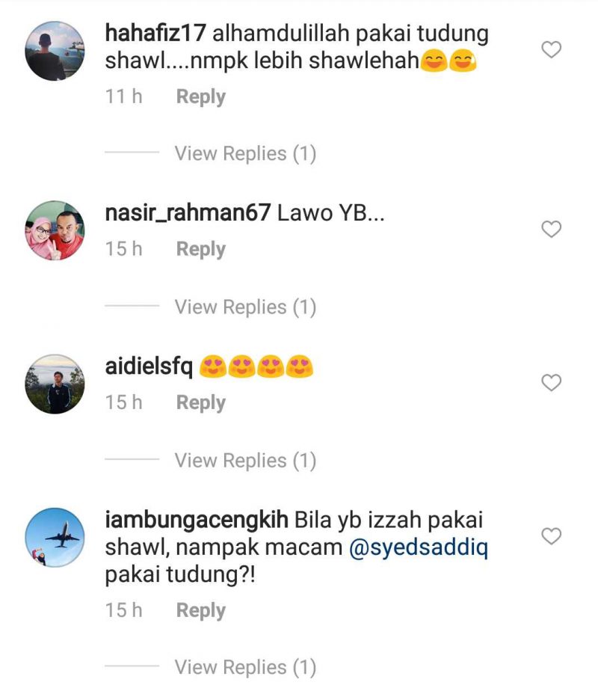Open iambungacengkih's airplane avatar
The height and width of the screenshot is (700, 598).
[x=55, y=538]
